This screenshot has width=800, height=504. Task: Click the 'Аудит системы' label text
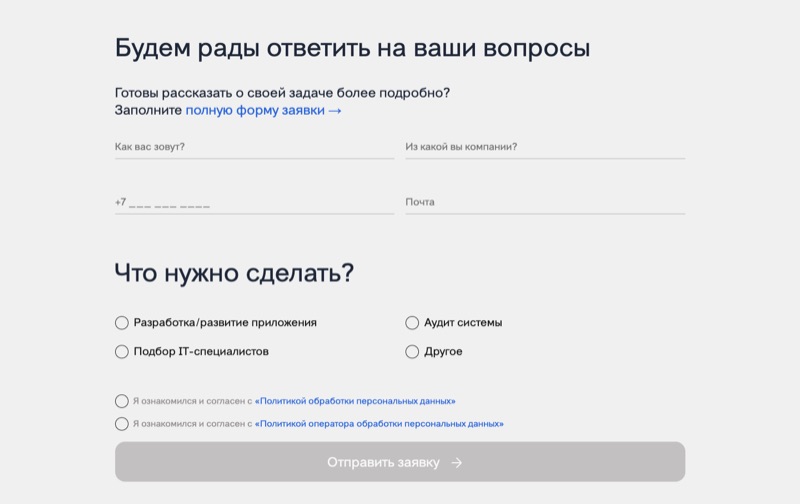463,323
